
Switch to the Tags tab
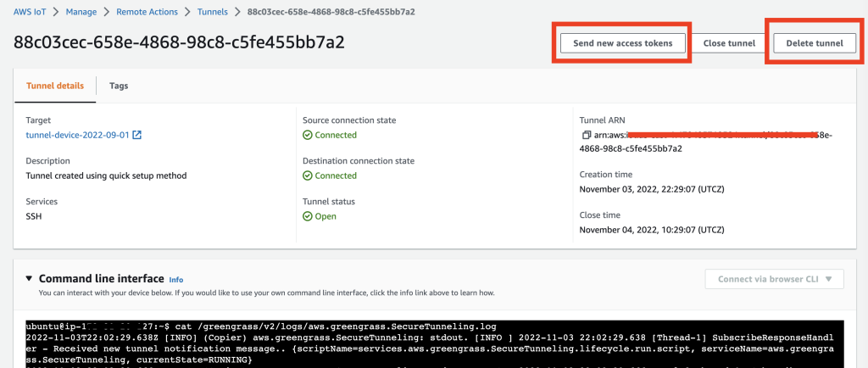tap(119, 86)
